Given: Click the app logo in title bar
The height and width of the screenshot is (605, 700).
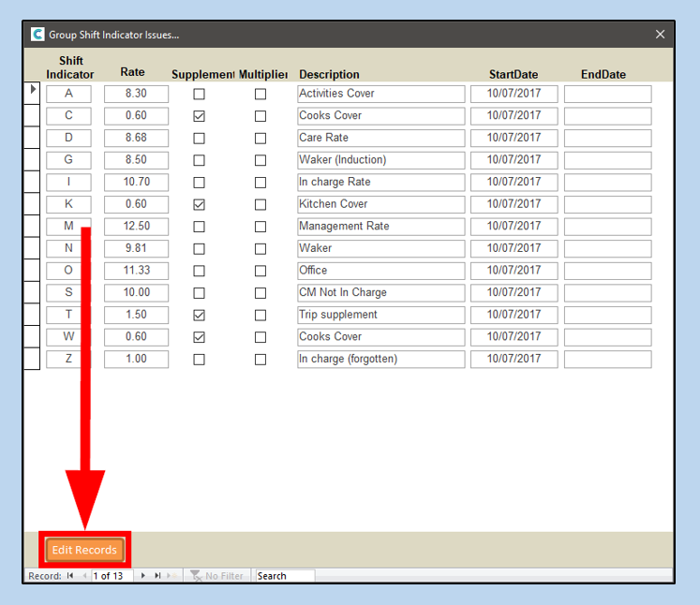Looking at the screenshot, I should (x=37, y=35).
